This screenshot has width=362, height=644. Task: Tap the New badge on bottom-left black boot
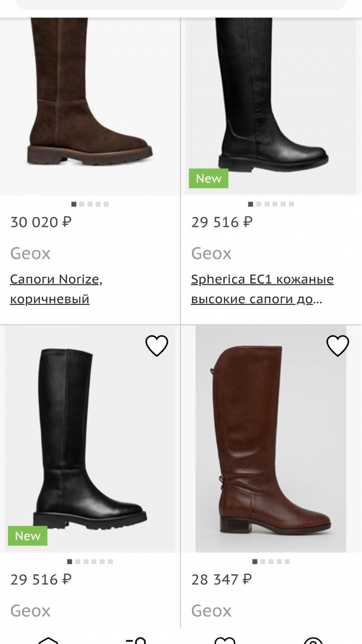(28, 536)
